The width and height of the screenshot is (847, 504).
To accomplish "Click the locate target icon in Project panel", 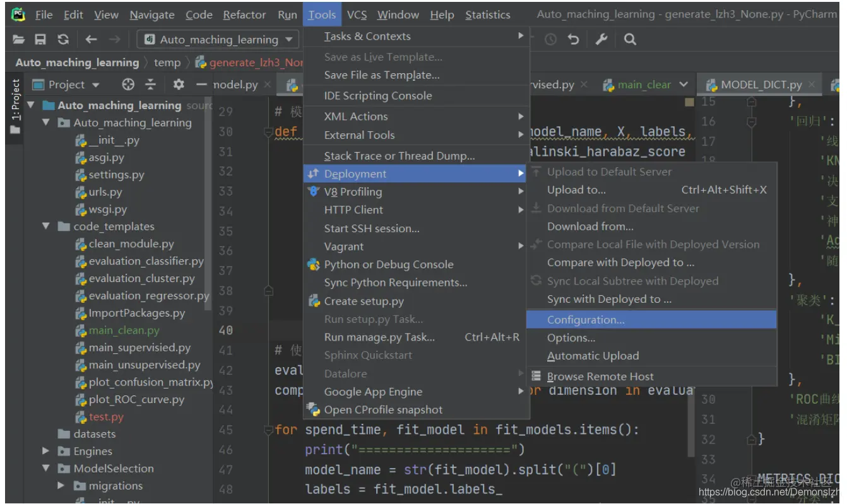I will [128, 84].
